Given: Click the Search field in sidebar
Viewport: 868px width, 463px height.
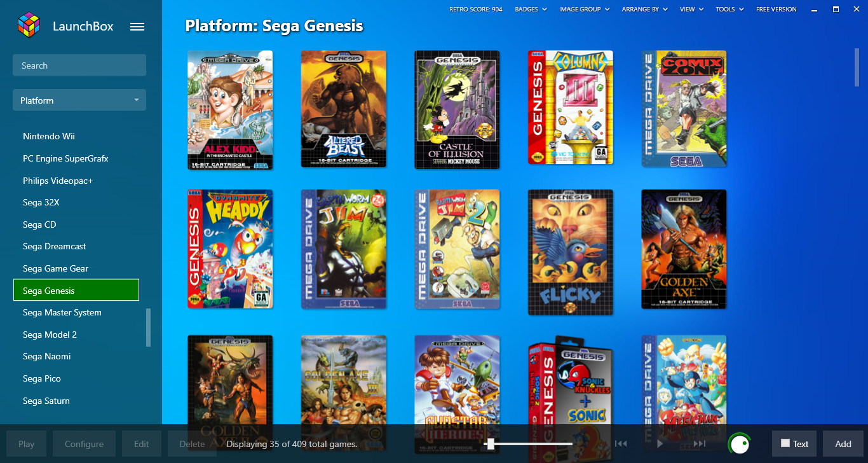Looking at the screenshot, I should click(79, 66).
